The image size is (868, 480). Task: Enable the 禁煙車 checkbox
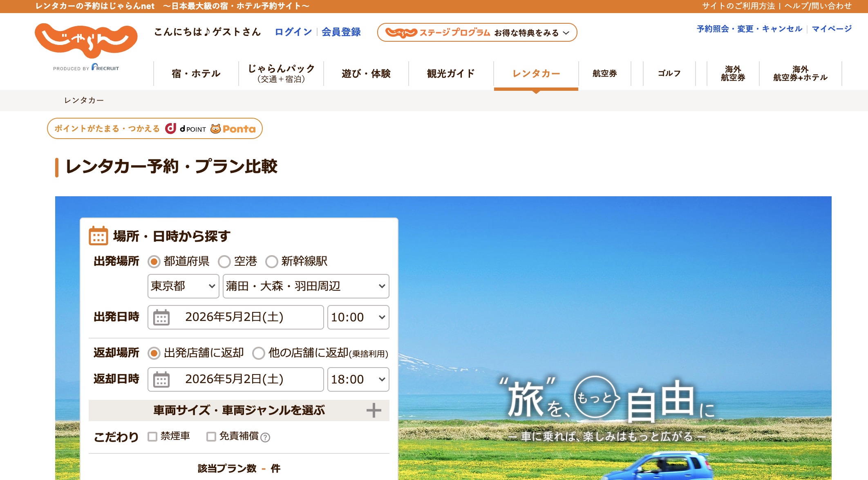[152, 437]
